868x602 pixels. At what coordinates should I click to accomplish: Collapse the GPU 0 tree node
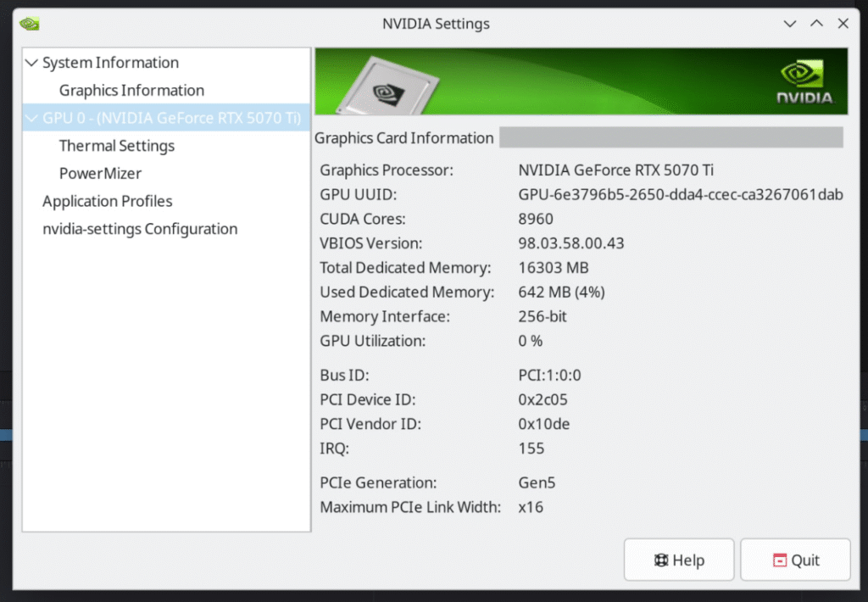(31, 118)
